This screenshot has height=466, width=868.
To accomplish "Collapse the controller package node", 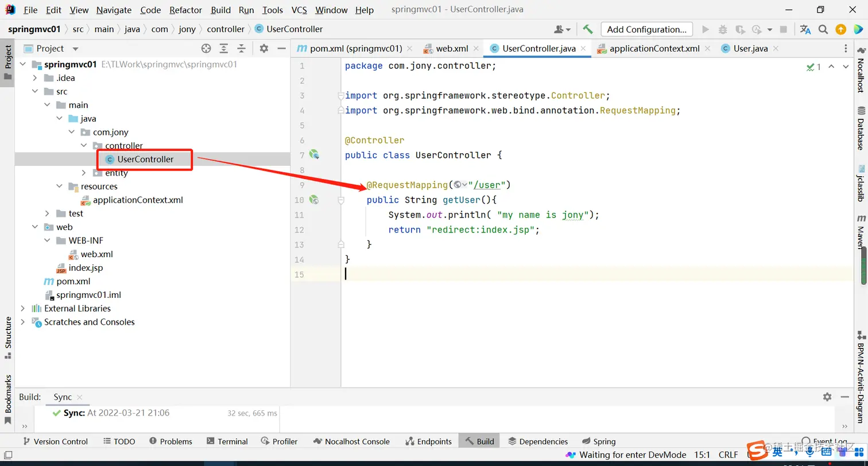I will (x=83, y=146).
